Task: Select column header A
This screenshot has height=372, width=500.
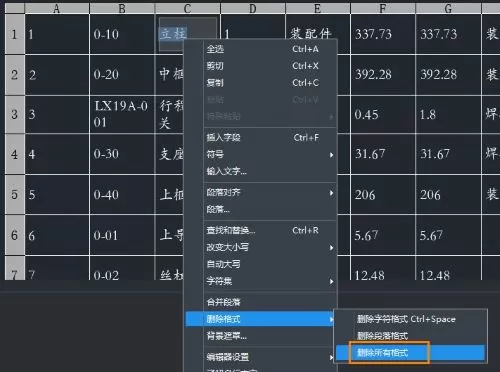Action: [x=57, y=9]
